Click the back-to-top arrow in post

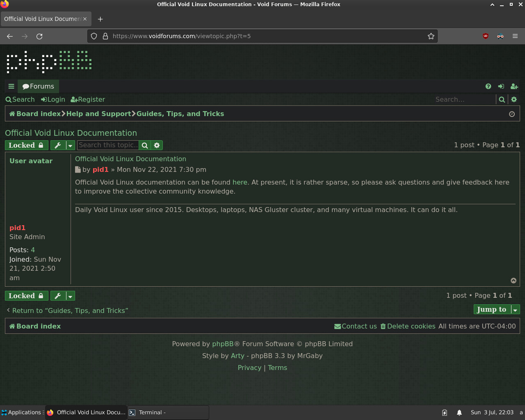pyautogui.click(x=514, y=281)
